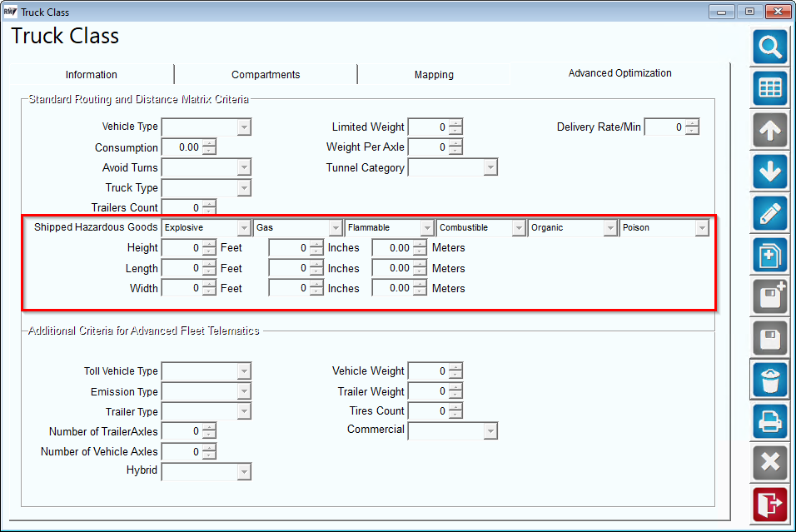796x532 pixels.
Task: Click the Trailers Count value field
Action: (x=182, y=207)
